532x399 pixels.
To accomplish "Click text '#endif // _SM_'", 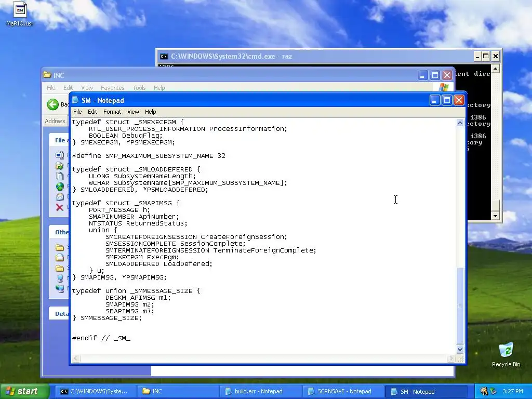I will 101,338.
